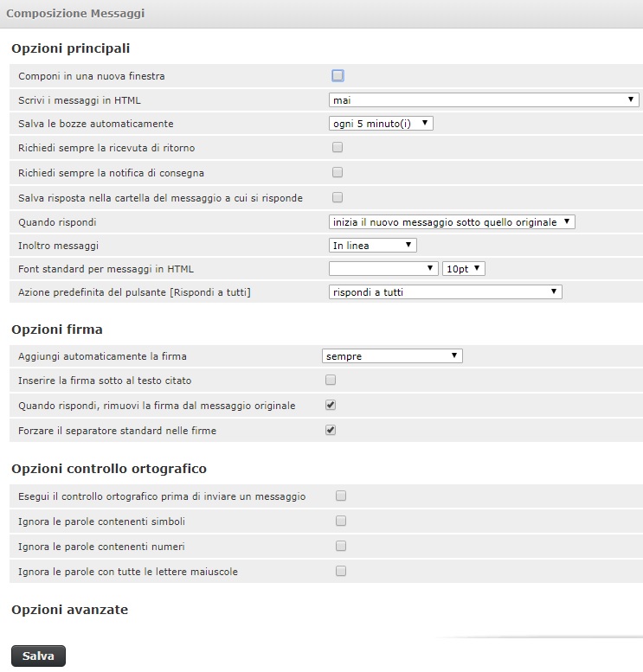
Task: Open 'Salva le bozze automaticamente' dropdown
Action: pos(381,124)
